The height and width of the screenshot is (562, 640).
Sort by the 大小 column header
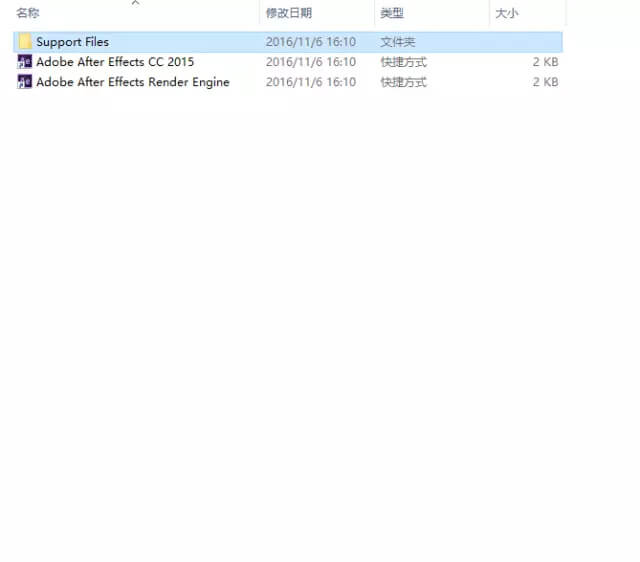pos(507,13)
